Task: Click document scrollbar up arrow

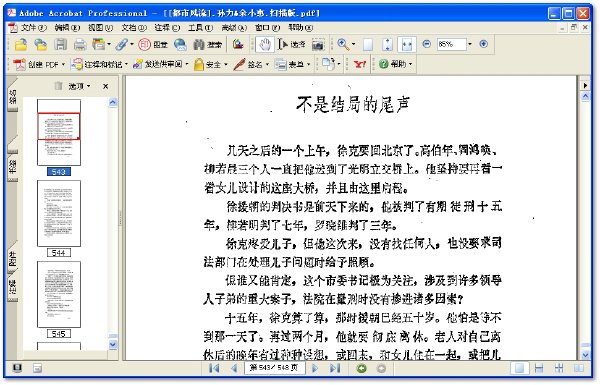Action: point(585,97)
